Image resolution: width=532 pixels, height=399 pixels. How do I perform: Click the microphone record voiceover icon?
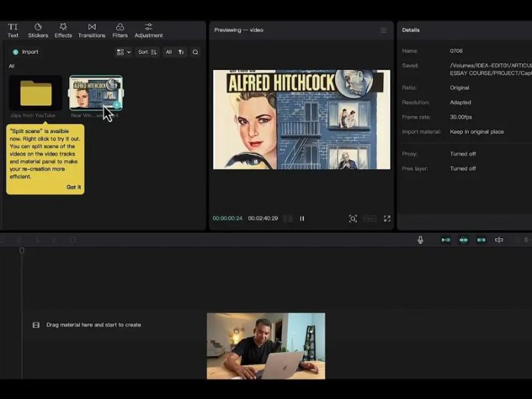point(420,240)
